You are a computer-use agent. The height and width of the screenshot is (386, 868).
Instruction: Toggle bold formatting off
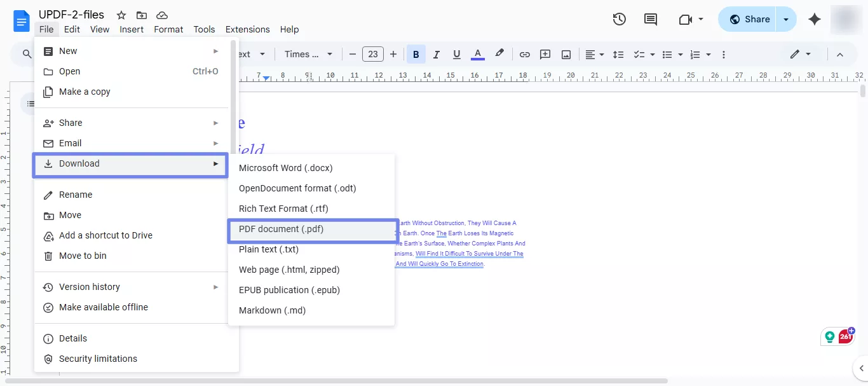416,54
